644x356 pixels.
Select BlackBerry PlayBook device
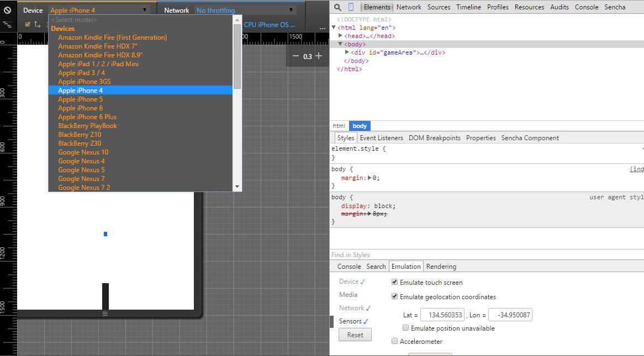pos(87,126)
